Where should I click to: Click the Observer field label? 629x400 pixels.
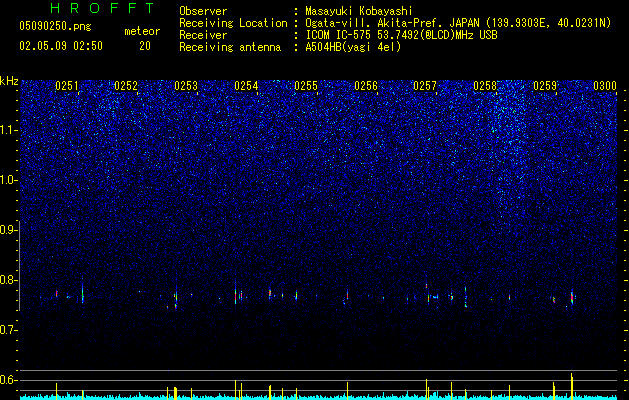[203, 11]
